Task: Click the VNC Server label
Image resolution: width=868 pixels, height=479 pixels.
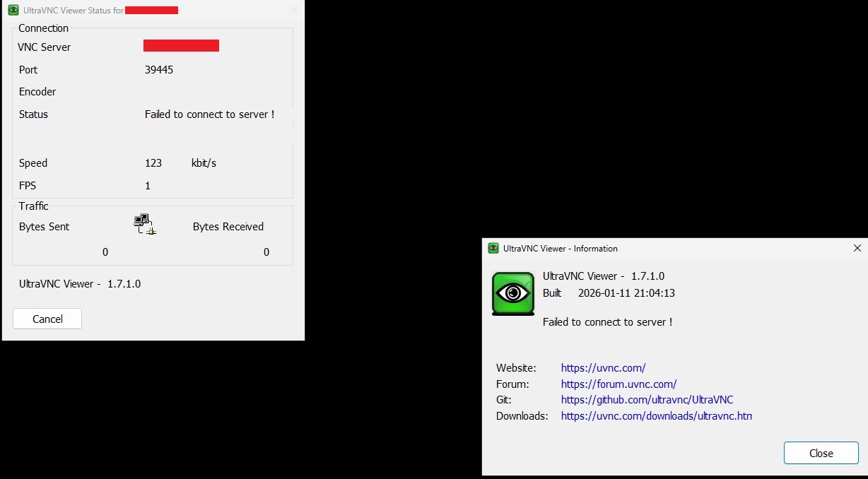Action: point(45,47)
